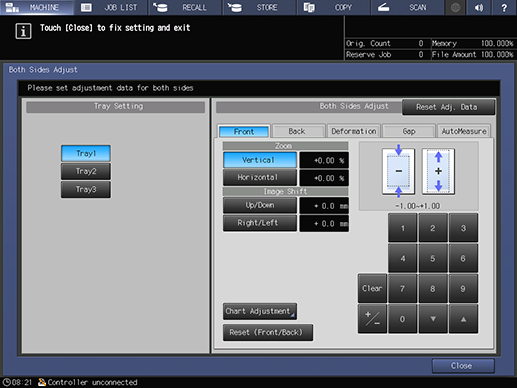Select the Right/Left image shift setting
517x388 pixels.
click(260, 223)
